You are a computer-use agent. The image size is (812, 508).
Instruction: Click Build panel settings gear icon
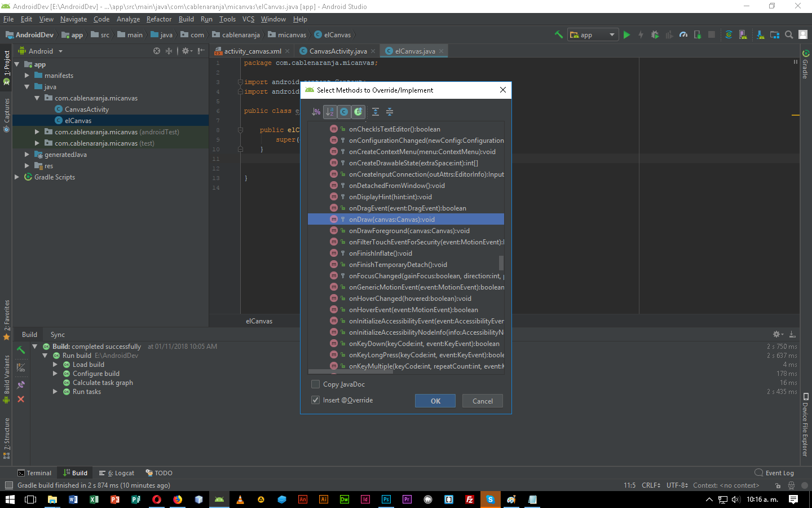[778, 334]
